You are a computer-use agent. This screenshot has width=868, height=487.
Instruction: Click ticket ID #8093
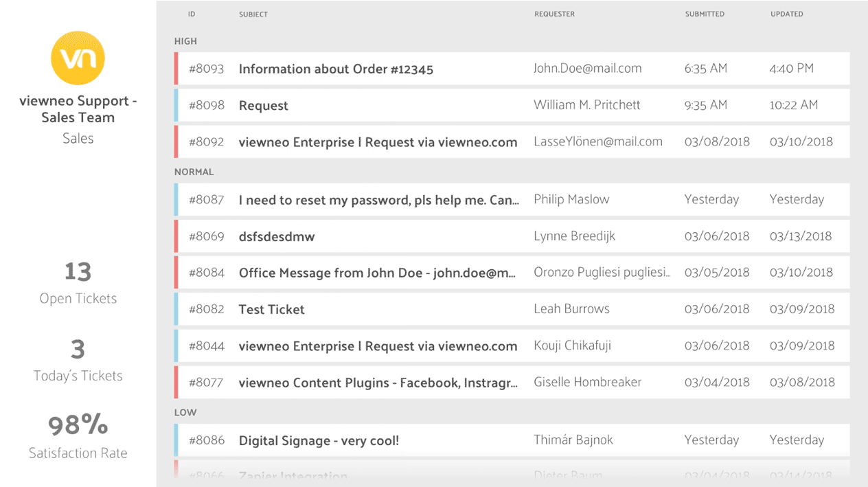[207, 69]
